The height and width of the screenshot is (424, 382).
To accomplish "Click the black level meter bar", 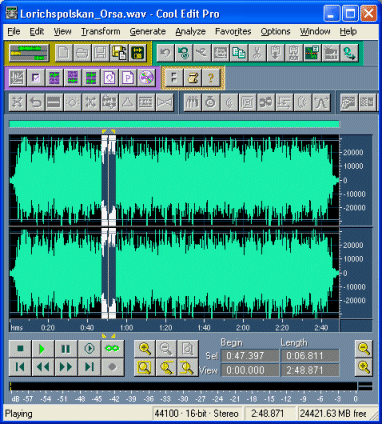I will click(x=183, y=387).
